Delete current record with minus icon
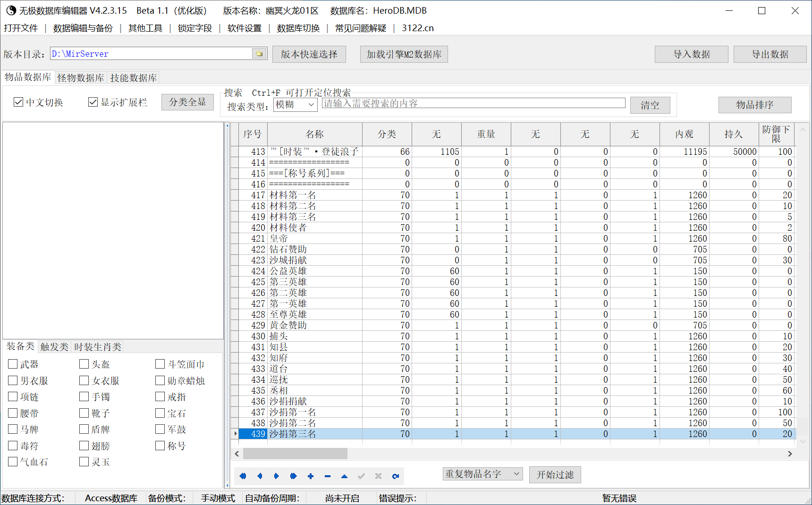 [328, 476]
